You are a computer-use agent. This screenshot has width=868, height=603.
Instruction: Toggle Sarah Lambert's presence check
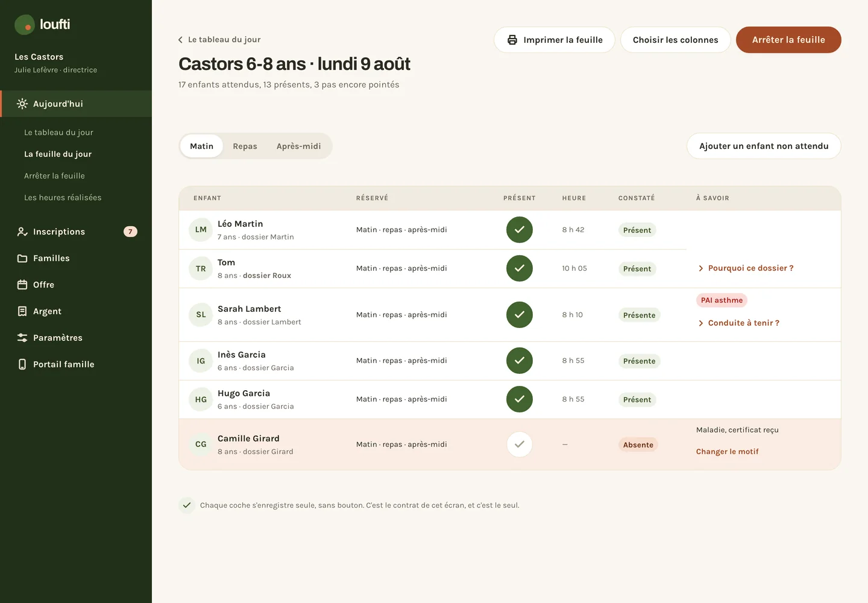(520, 315)
